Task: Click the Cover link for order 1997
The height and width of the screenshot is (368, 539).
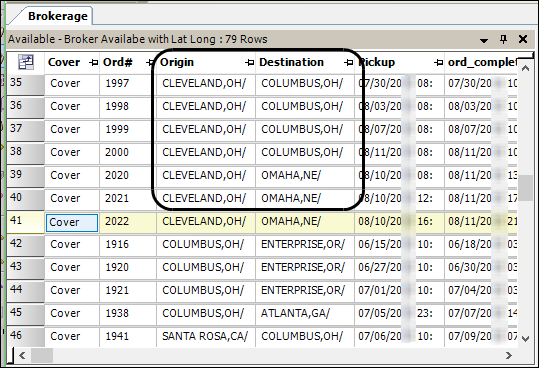Action: click(x=65, y=83)
